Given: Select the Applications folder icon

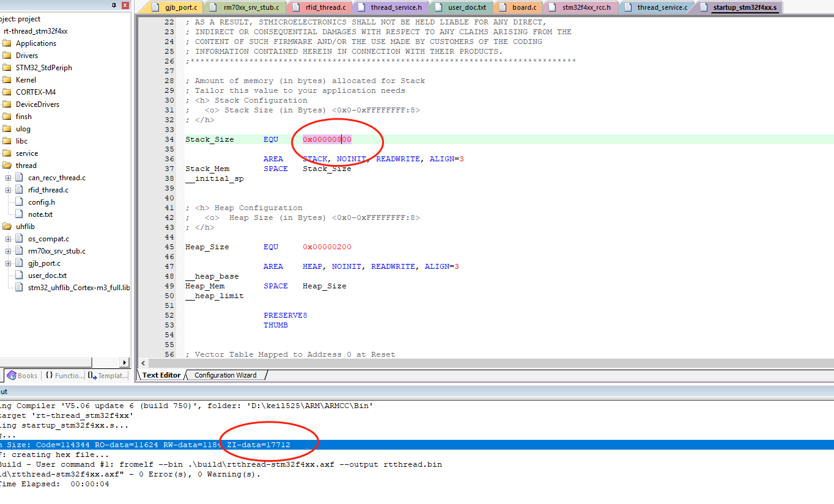Looking at the screenshot, I should point(7,43).
